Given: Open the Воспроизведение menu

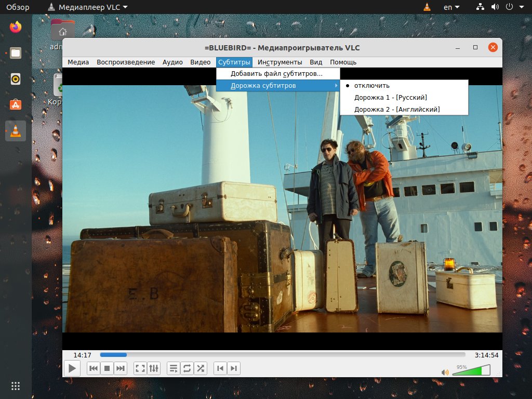Looking at the screenshot, I should tap(126, 62).
